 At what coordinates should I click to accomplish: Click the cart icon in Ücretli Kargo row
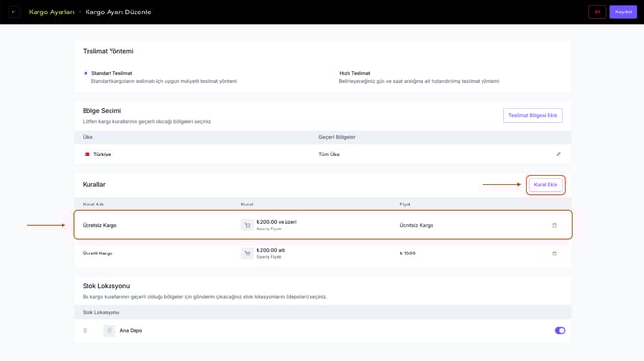(x=247, y=253)
